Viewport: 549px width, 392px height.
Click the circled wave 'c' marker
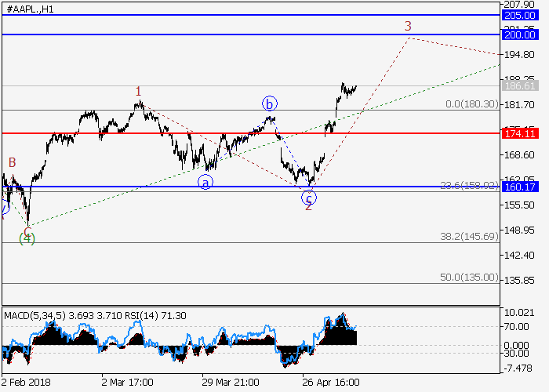point(309,197)
